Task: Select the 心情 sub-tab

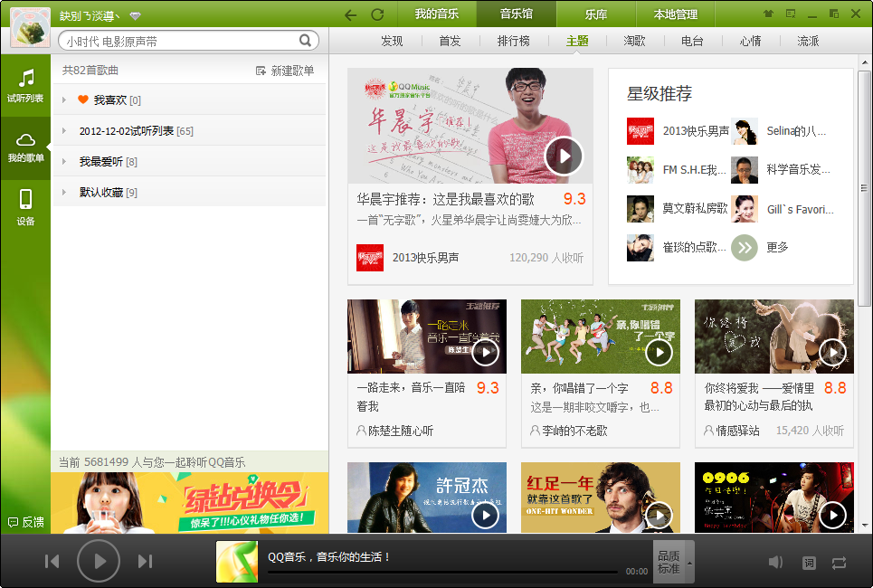Action: tap(751, 41)
